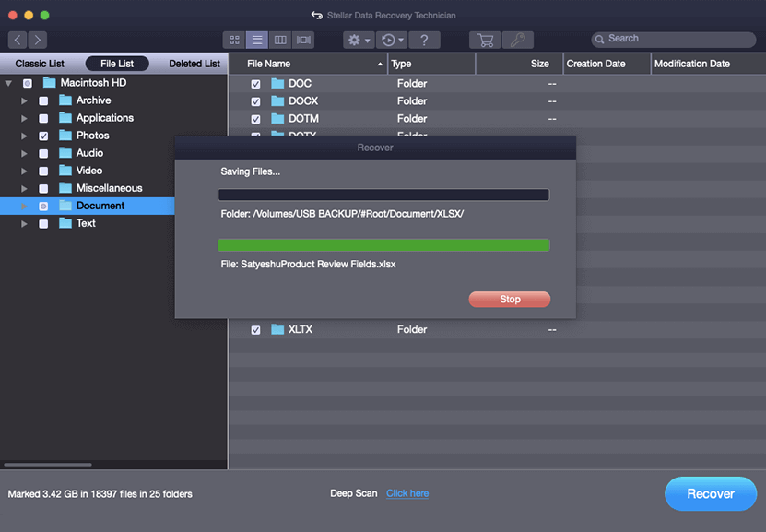The width and height of the screenshot is (766, 532).
Task: Uncheck the DOCX folder checkbox
Action: (255, 101)
